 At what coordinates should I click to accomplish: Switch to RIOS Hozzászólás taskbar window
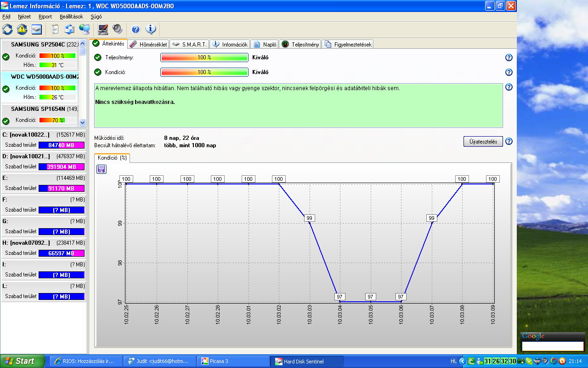click(86, 362)
